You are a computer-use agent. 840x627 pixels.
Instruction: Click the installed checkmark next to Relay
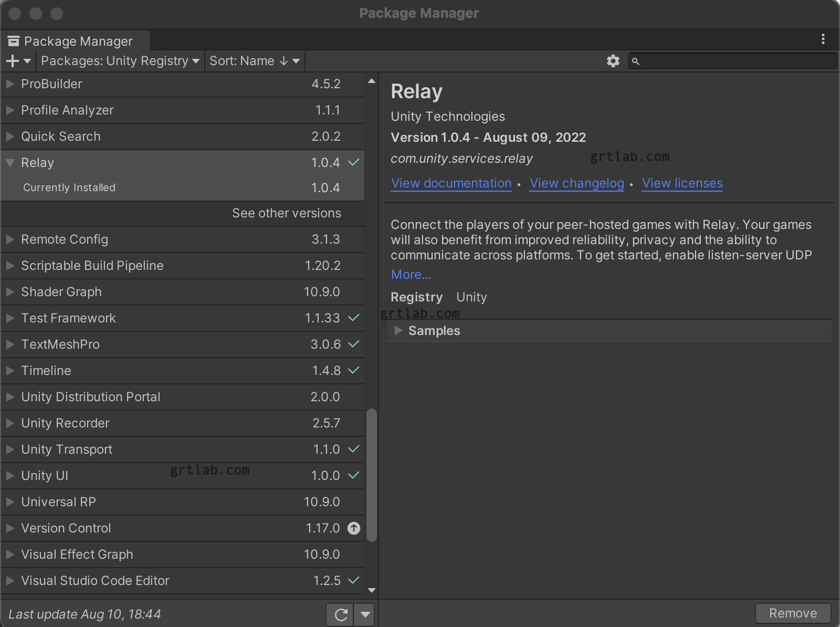point(354,163)
